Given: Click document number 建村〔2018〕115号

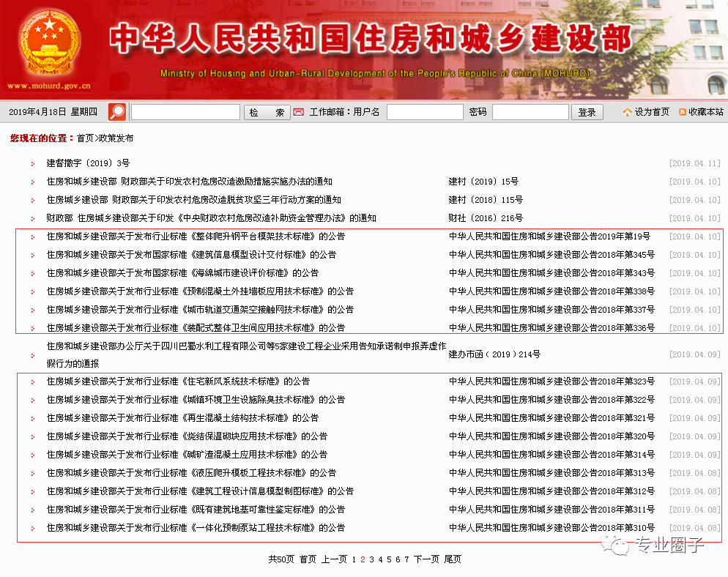Looking at the screenshot, I should (486, 200).
